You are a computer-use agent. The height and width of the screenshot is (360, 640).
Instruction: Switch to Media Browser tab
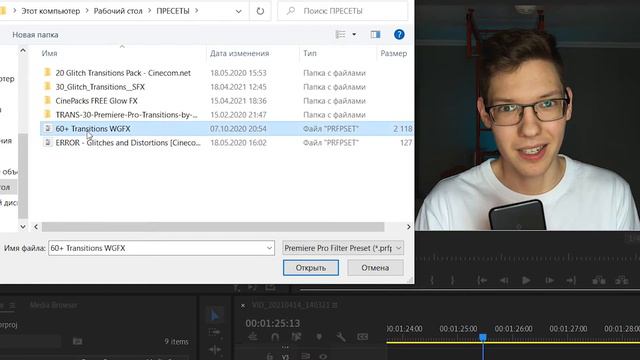point(53,305)
